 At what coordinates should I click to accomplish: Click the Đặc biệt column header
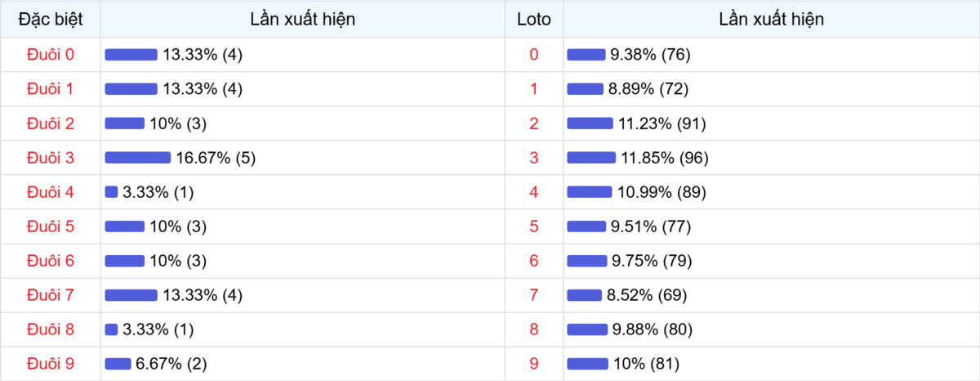(x=51, y=20)
